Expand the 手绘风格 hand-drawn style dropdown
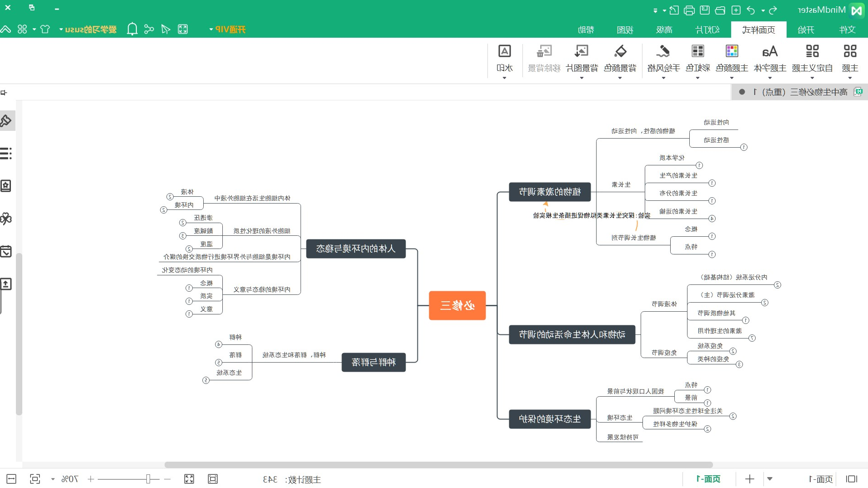 663,78
